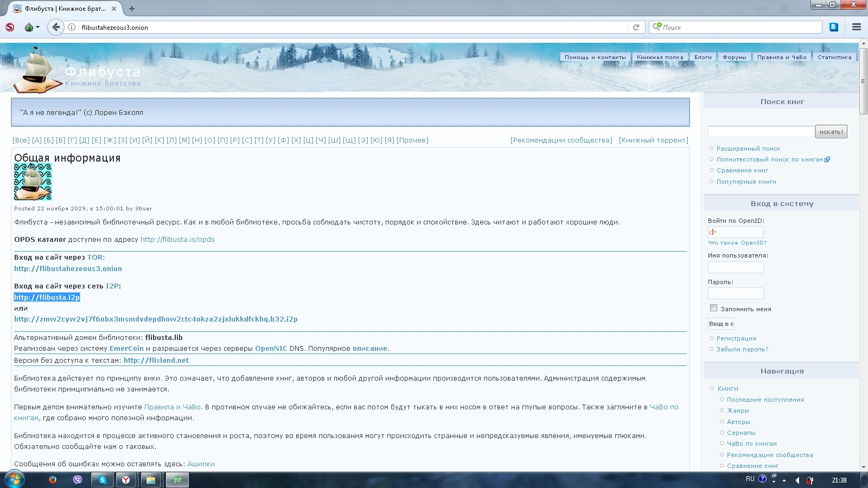Open Viber from the taskbar
Screen dimensions: 868x488
78,480
